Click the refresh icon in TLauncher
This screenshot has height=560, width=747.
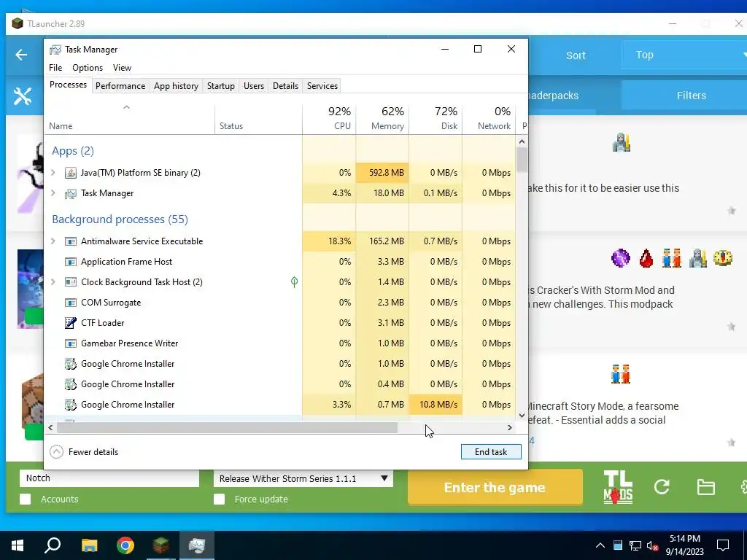(662, 486)
